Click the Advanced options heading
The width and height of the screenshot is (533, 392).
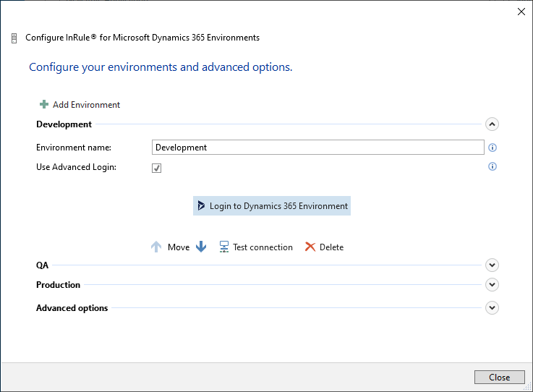click(72, 308)
